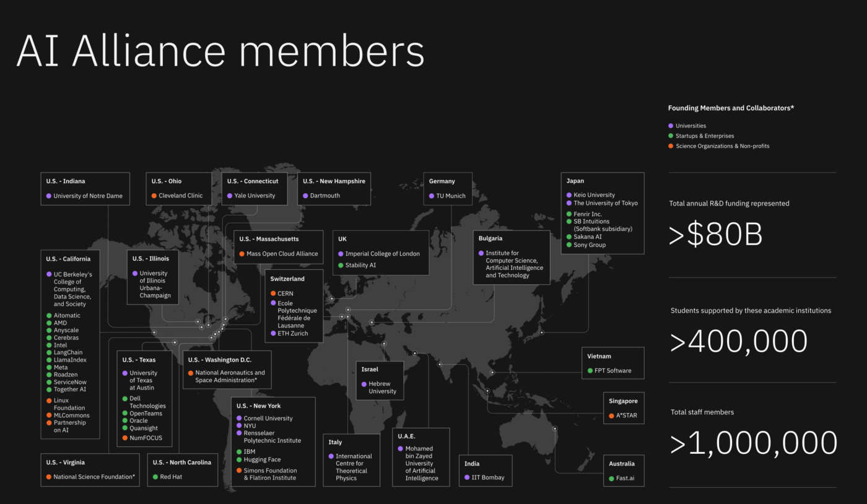
Task: Click the AI Alliance members title
Action: [220, 52]
